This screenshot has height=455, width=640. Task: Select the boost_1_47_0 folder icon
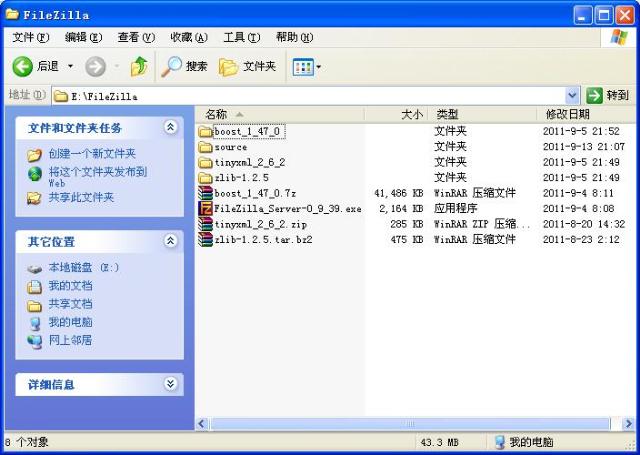point(205,131)
